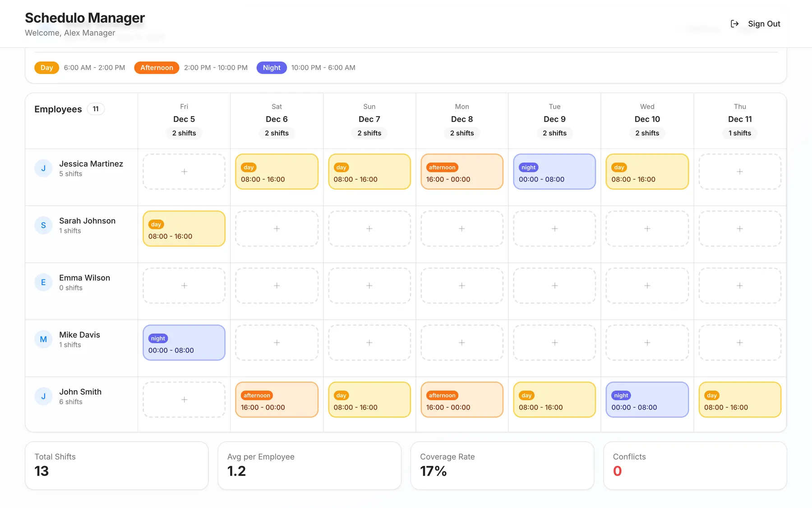
Task: Open John Smith's Thu Dec 11 day shift
Action: tap(740, 400)
